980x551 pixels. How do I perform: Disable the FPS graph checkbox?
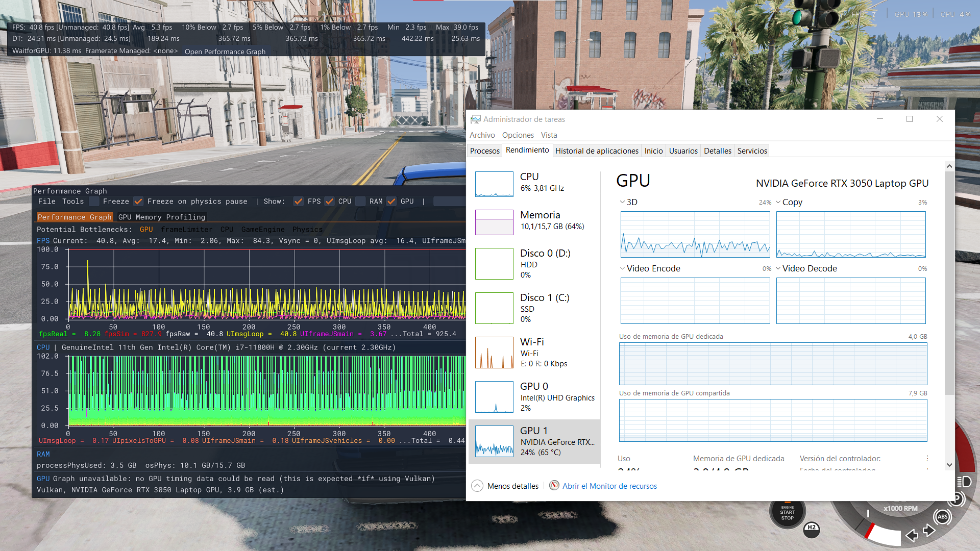299,202
